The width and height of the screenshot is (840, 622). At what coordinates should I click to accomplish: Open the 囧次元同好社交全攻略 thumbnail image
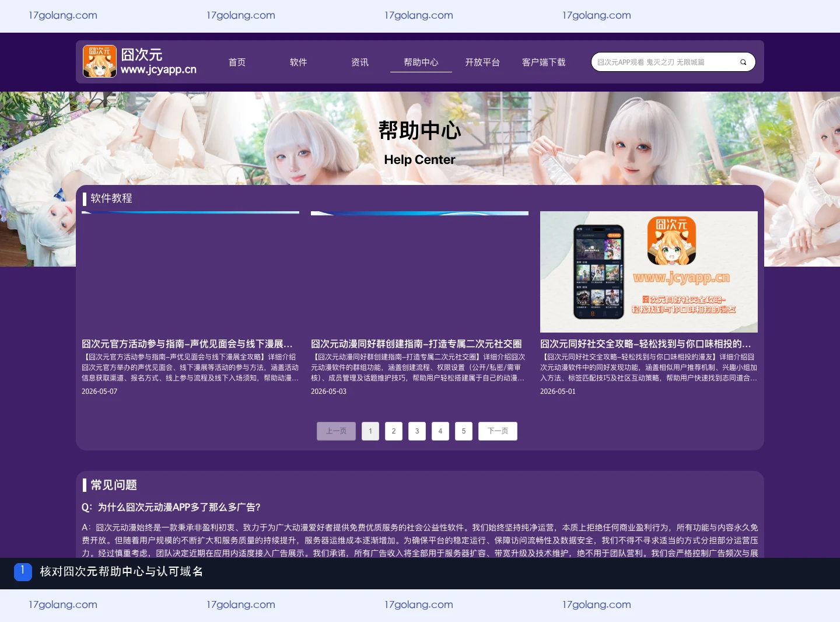tap(649, 272)
